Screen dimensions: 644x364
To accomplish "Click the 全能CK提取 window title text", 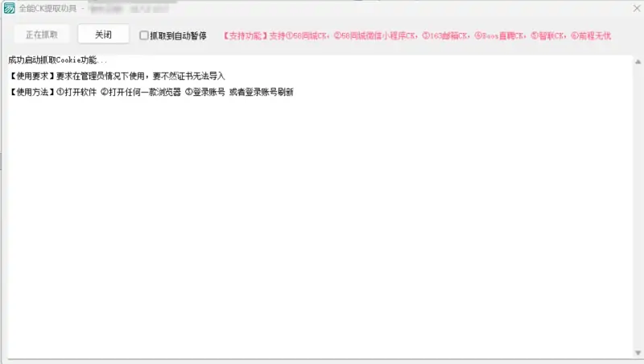I will (x=47, y=9).
